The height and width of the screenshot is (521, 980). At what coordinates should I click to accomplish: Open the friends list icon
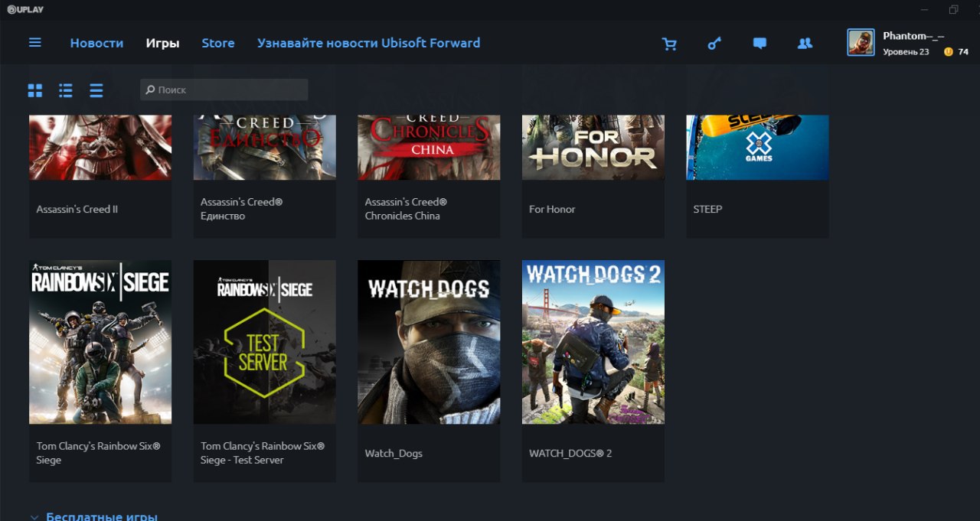(805, 44)
